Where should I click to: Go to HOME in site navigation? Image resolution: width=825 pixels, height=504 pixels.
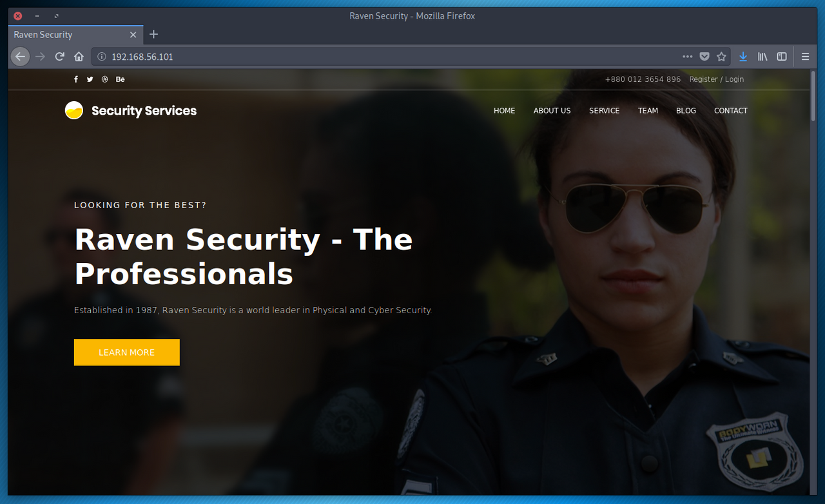coord(504,111)
